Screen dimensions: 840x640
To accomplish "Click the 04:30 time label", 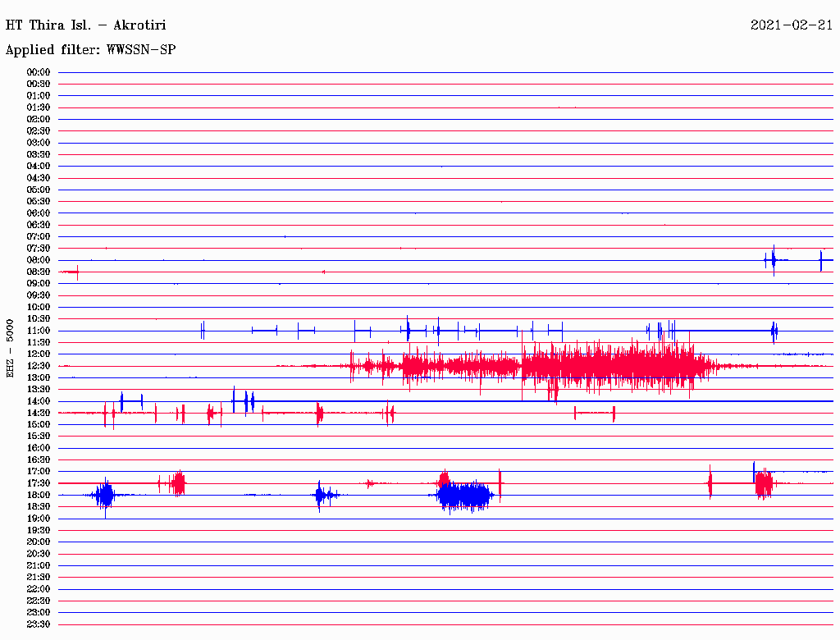I will click(x=39, y=178).
